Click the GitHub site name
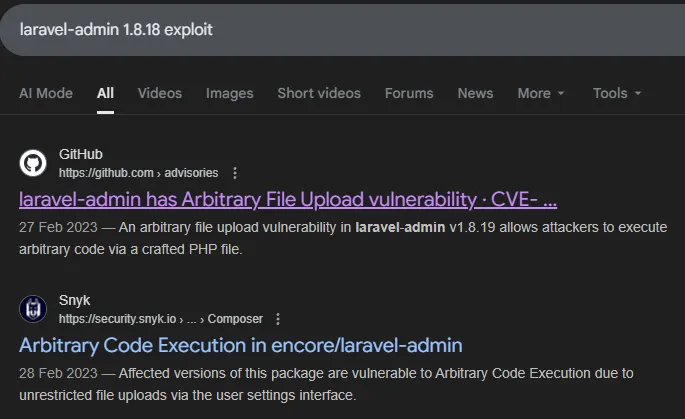 (81, 155)
